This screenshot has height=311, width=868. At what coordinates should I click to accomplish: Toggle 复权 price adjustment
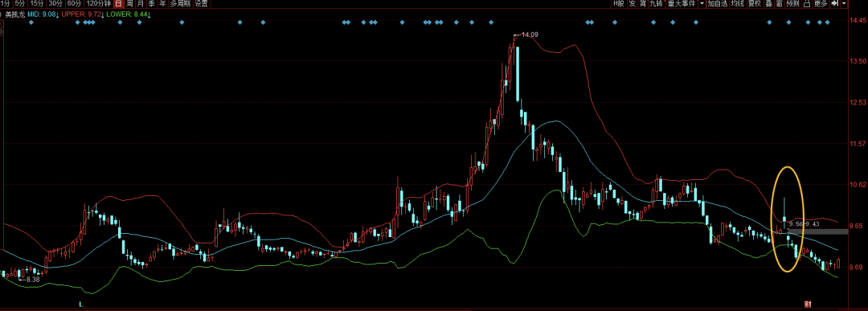coord(754,3)
